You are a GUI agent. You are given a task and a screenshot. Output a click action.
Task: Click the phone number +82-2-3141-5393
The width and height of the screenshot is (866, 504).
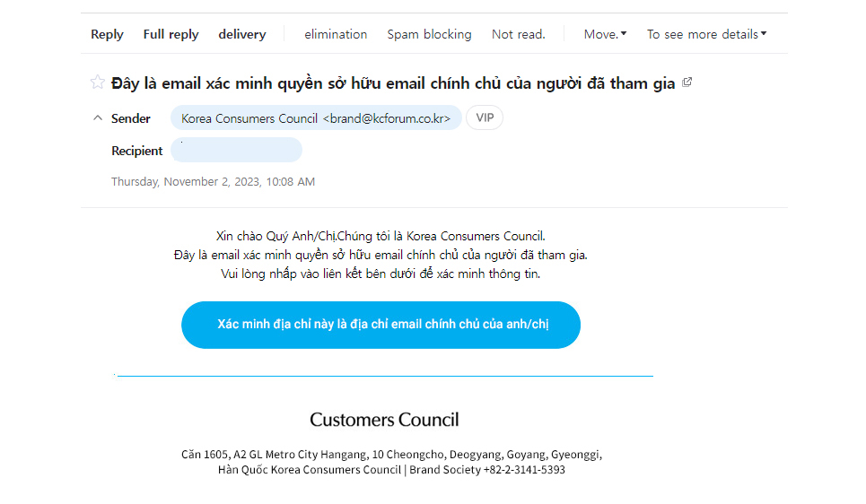(524, 469)
